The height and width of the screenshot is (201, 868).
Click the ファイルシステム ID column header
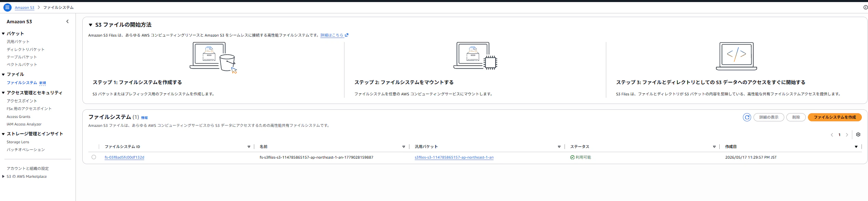(x=122, y=147)
